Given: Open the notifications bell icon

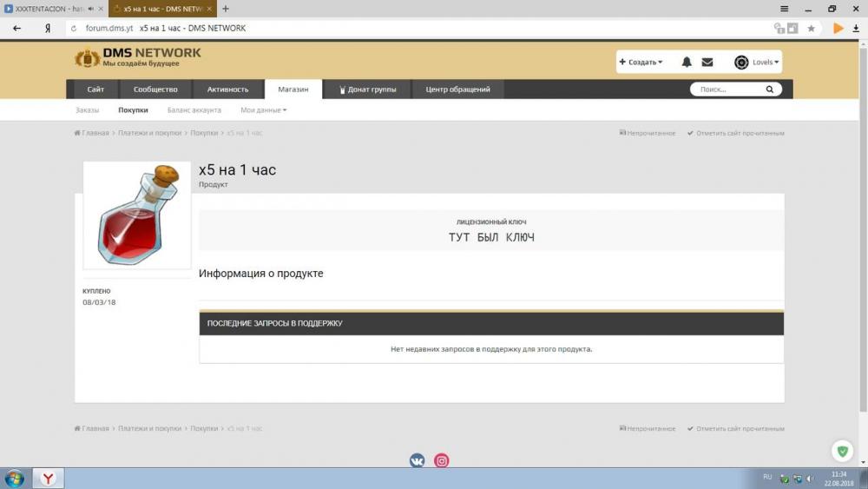Looking at the screenshot, I should tap(687, 63).
